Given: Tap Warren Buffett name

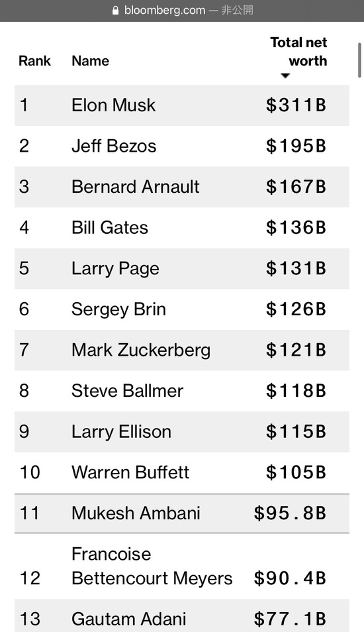Looking at the screenshot, I should [130, 472].
